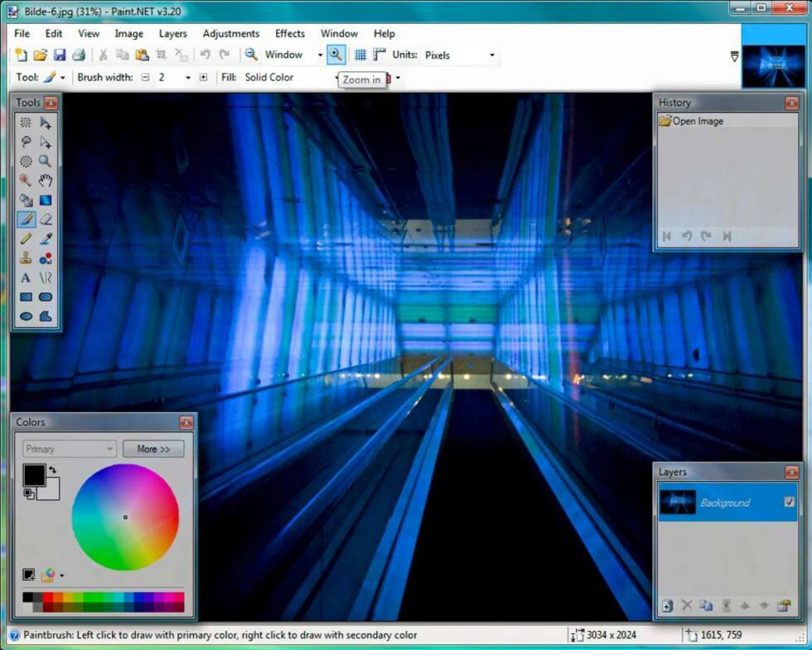Open the Brush width dropdown arrow
812x650 pixels.
(188, 78)
